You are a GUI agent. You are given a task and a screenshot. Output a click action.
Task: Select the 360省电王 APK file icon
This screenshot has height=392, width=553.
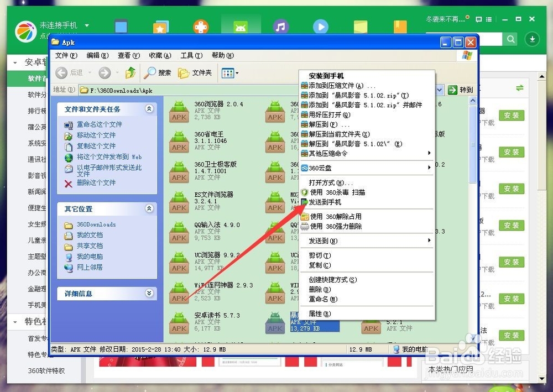click(x=179, y=142)
